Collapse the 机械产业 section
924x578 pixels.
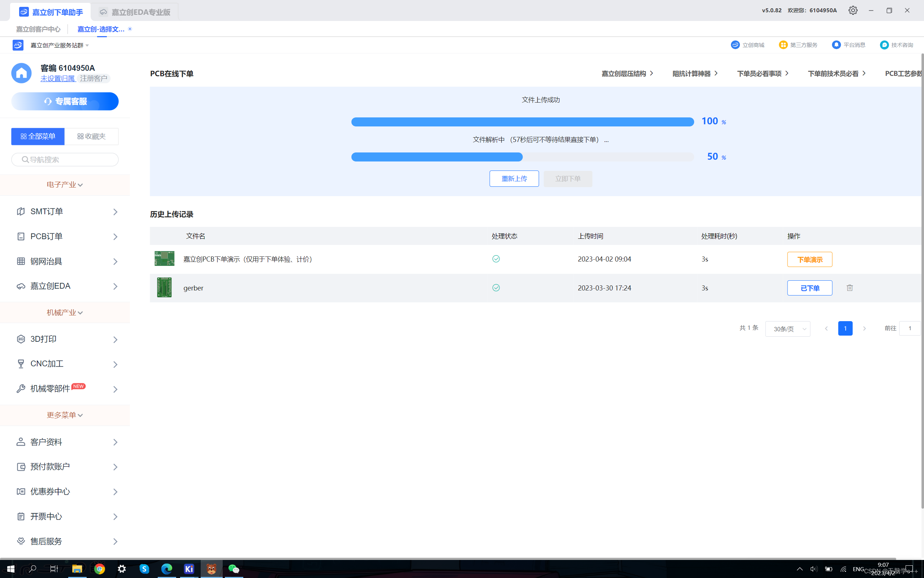click(65, 312)
